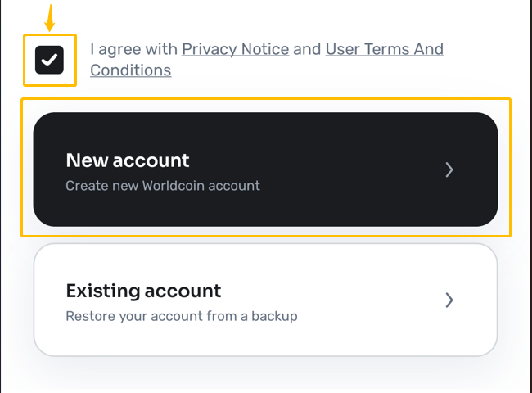Select the bold New account heading
The height and width of the screenshot is (393, 532).
pyautogui.click(x=128, y=160)
